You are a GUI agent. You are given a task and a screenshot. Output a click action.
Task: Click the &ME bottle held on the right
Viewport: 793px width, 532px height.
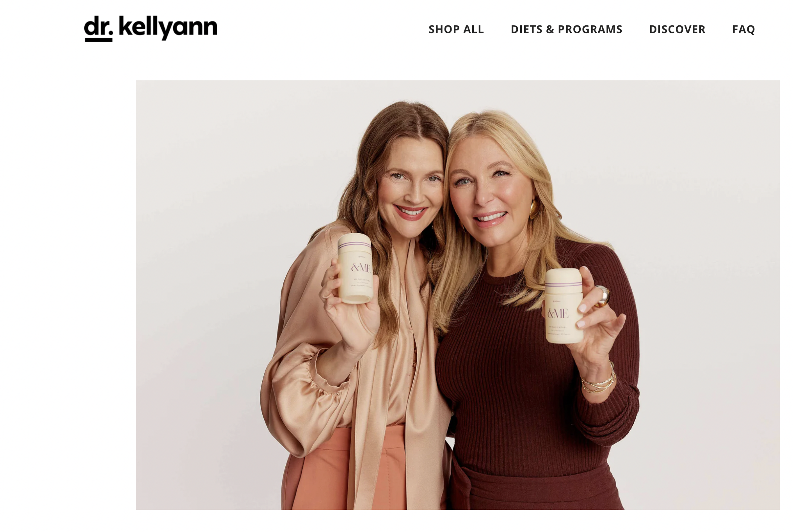(564, 305)
